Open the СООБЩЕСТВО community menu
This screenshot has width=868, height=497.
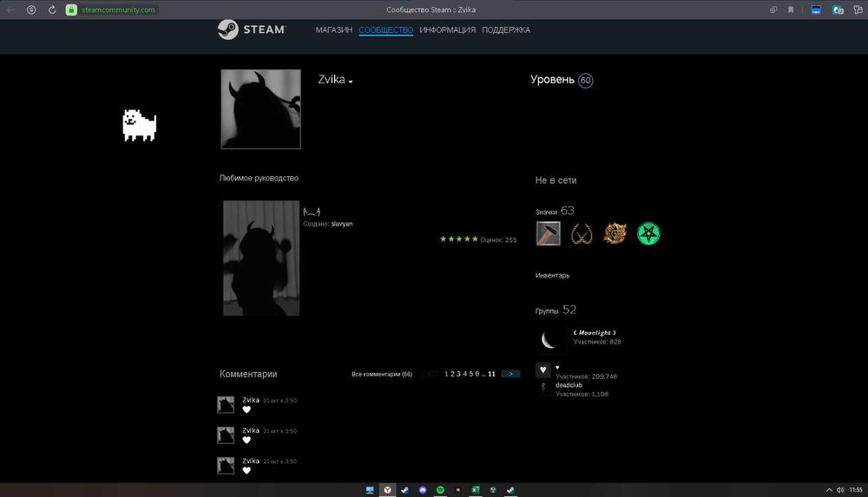386,29
